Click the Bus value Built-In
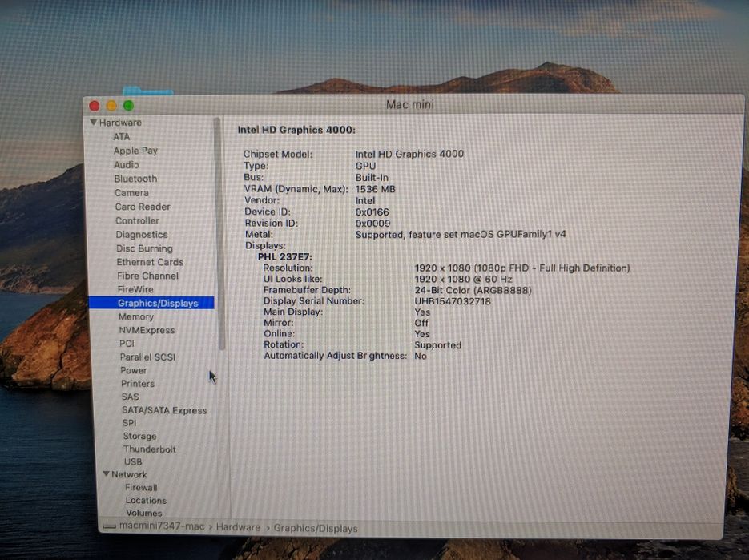Screen dimensions: 749x560 372,178
